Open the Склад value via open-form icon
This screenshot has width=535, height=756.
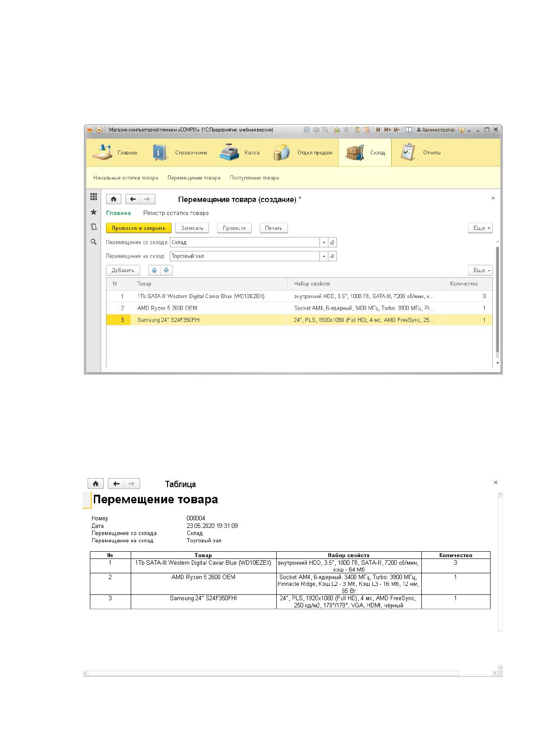332,242
